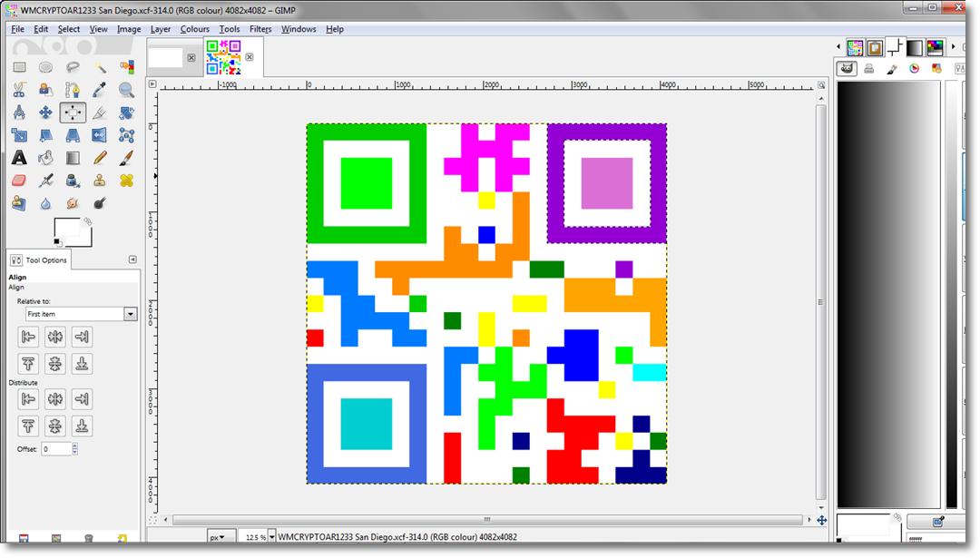Select the Shear tool
The width and height of the screenshot is (980, 558).
pyautogui.click(x=45, y=135)
